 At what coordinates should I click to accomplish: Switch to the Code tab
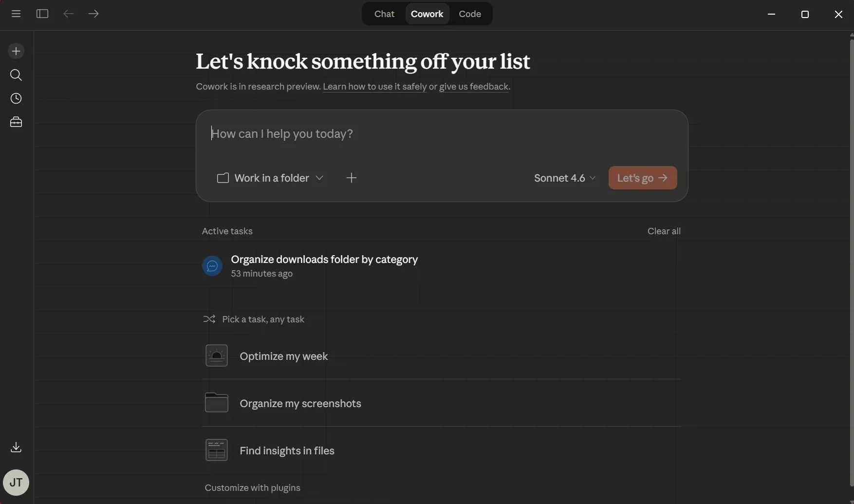click(470, 14)
